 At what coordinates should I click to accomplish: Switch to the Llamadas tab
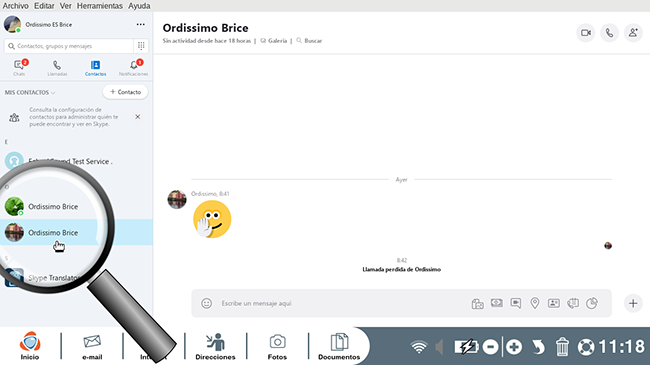[57, 68]
